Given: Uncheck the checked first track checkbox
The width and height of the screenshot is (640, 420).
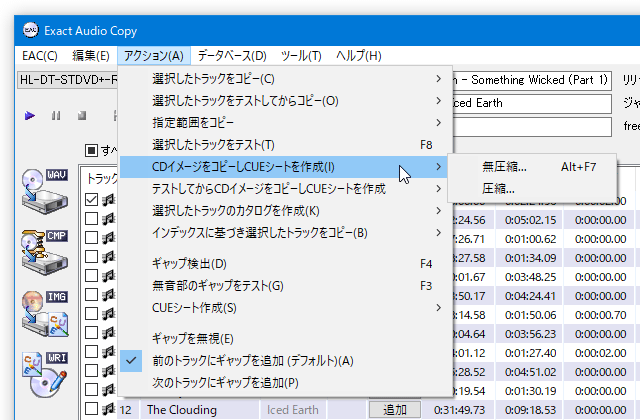Looking at the screenshot, I should (x=91, y=200).
